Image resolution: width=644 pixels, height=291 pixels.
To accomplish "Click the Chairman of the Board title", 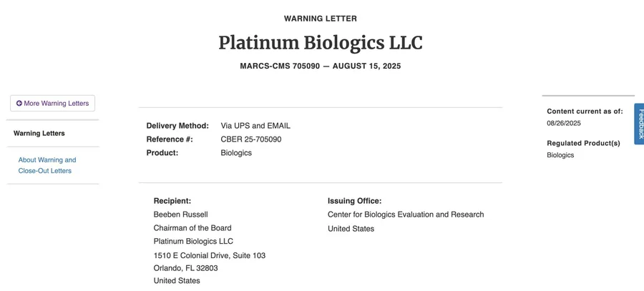I will [x=192, y=228].
